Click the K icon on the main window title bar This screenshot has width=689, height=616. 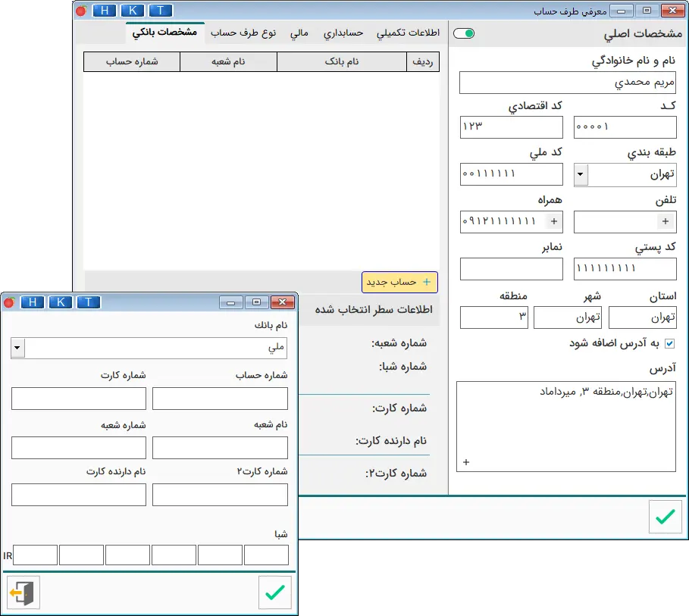[133, 11]
